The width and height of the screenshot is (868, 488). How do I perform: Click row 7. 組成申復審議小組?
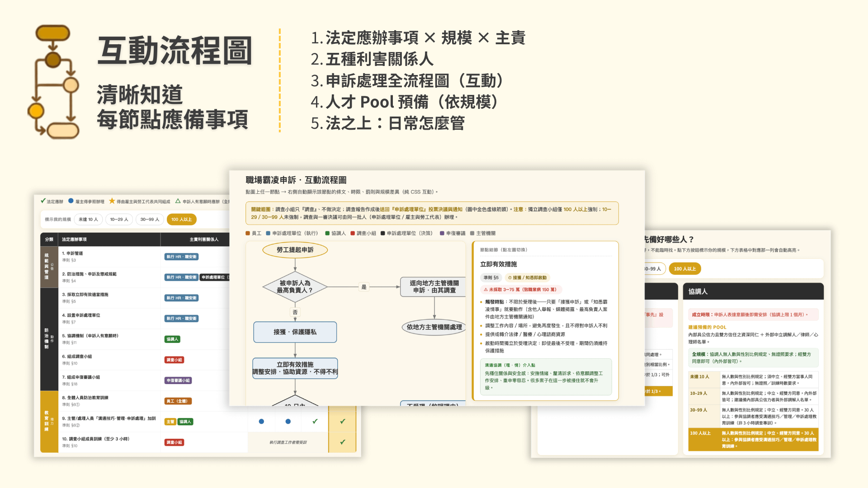136,380
